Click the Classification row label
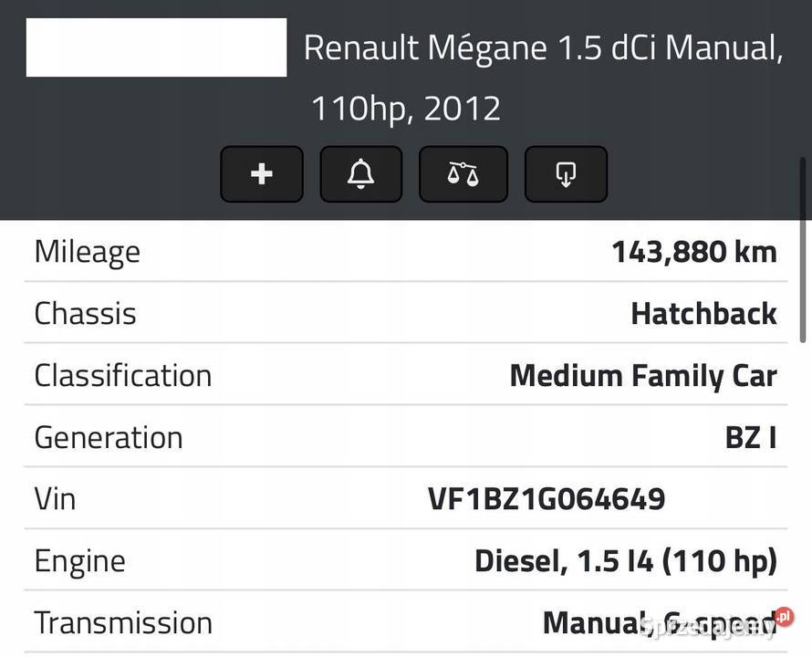The width and height of the screenshot is (812, 657). point(123,376)
